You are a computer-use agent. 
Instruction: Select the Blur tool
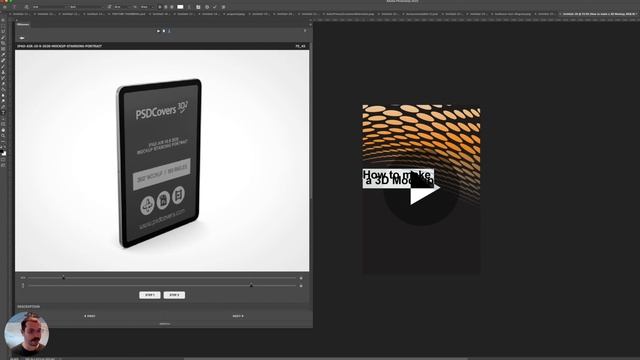coord(3,95)
